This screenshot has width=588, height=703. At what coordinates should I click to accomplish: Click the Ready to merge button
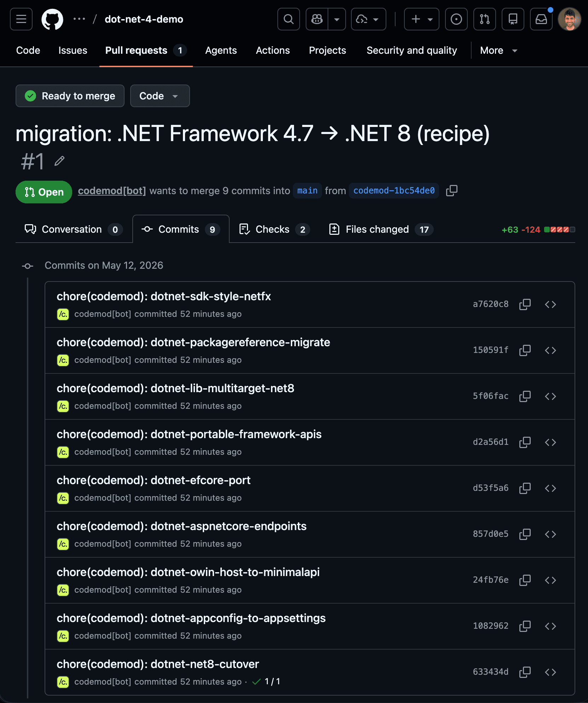pyautogui.click(x=70, y=96)
